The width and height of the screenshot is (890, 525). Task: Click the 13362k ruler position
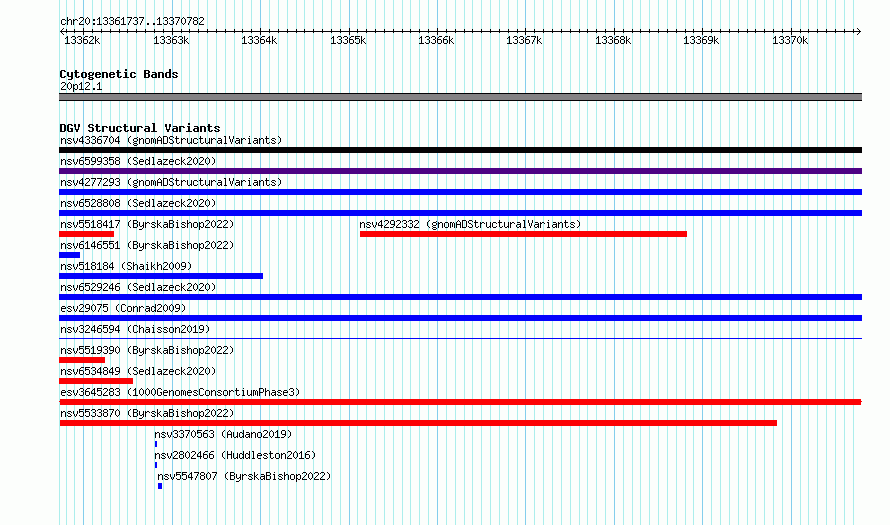click(x=82, y=40)
